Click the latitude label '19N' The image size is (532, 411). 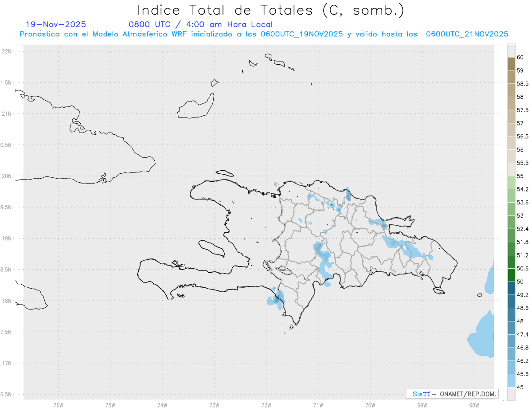(x=7, y=239)
